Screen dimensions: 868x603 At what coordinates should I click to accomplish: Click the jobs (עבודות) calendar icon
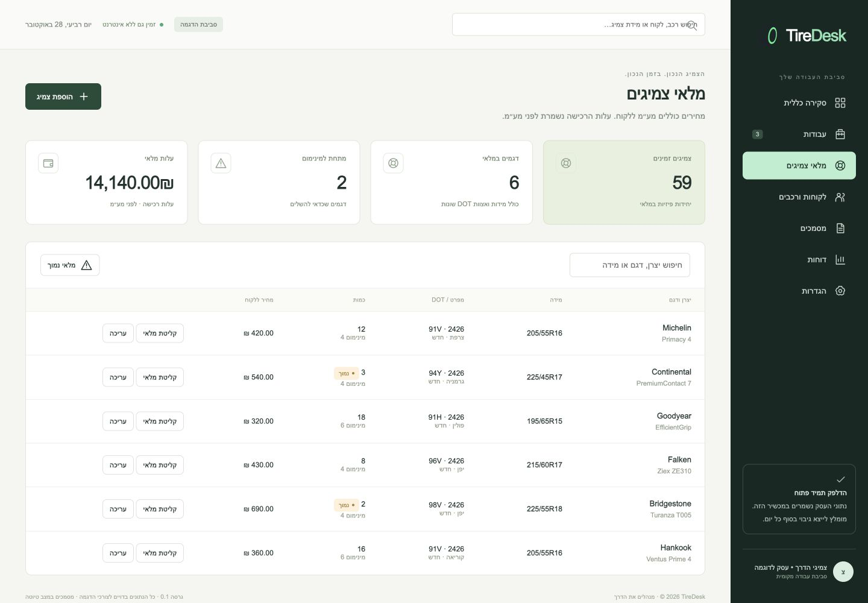pyautogui.click(x=840, y=134)
